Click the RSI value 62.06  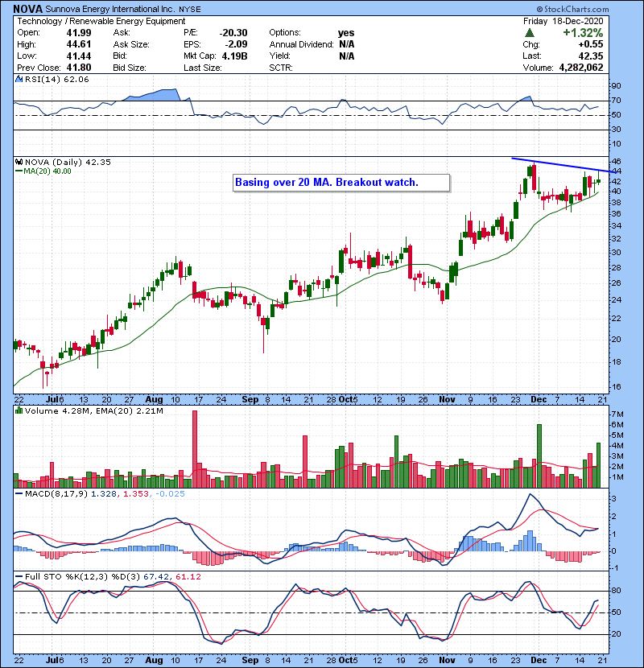click(76, 79)
